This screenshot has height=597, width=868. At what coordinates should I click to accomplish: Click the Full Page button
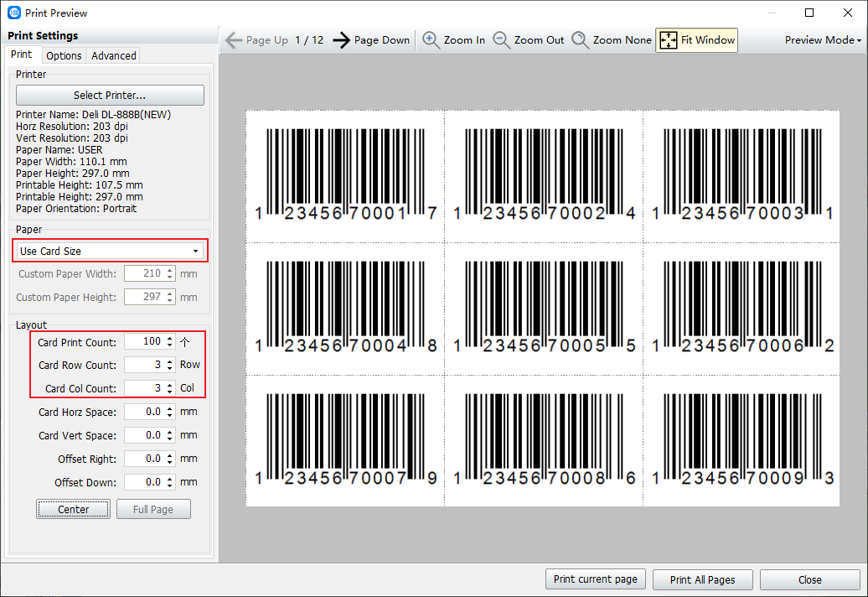[153, 509]
